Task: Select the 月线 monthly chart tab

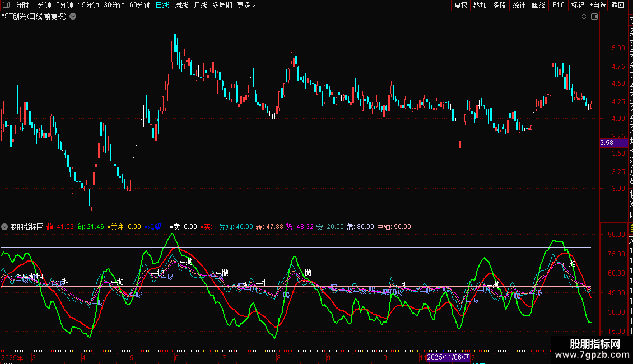Action: click(200, 5)
